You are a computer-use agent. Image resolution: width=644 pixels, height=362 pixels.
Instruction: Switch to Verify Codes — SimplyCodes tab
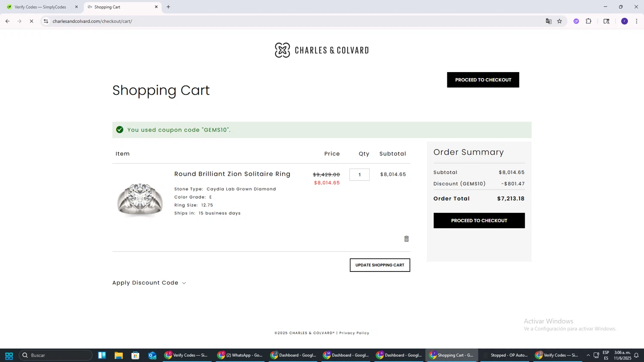click(40, 7)
